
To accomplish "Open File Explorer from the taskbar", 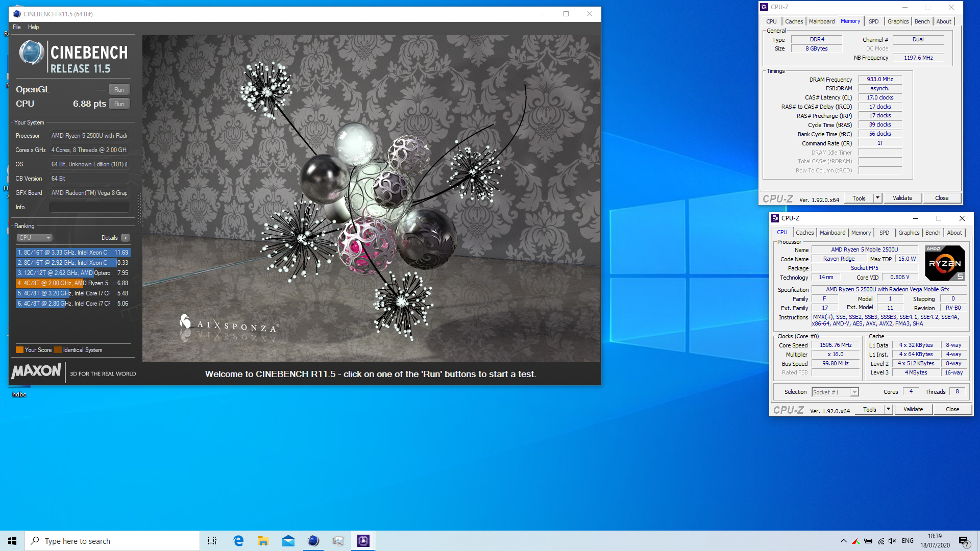I will click(263, 541).
